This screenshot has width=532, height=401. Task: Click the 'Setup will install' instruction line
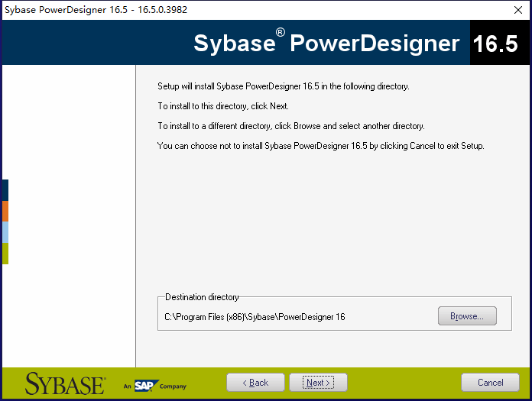[283, 86]
